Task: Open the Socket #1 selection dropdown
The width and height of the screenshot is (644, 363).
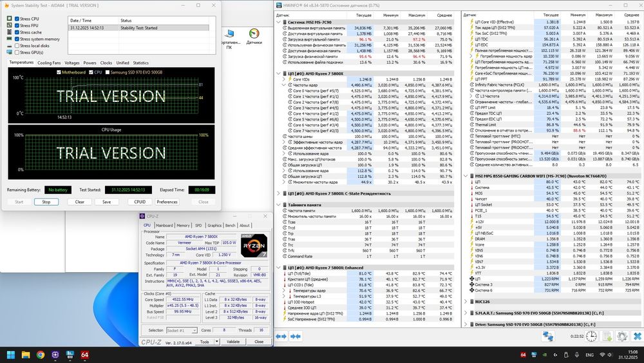Action: pos(182,331)
